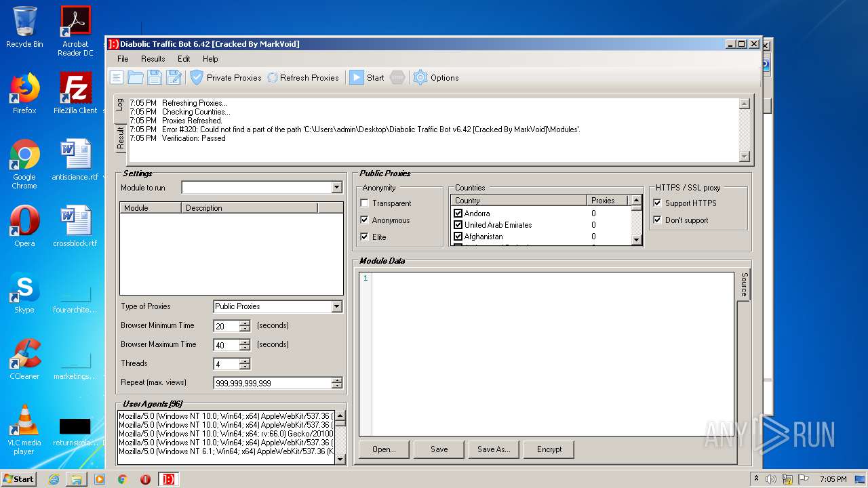
Task: Select the Firefox desktop icon
Action: tap(24, 94)
